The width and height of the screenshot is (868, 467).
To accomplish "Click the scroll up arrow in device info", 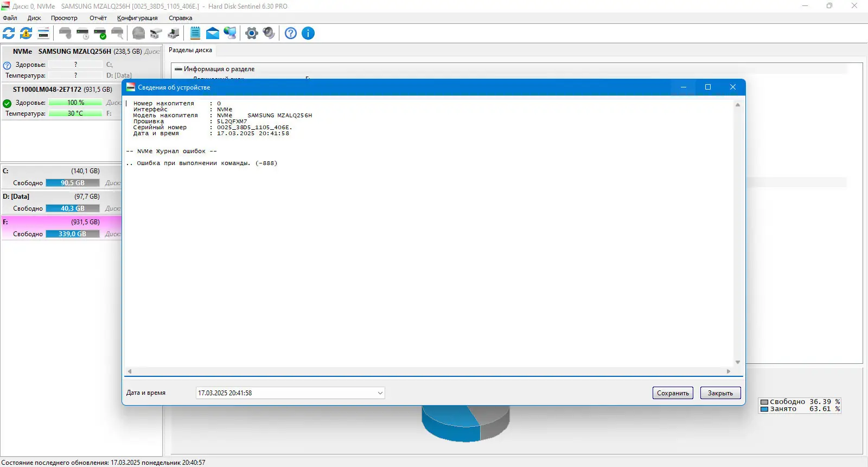I will tap(738, 105).
